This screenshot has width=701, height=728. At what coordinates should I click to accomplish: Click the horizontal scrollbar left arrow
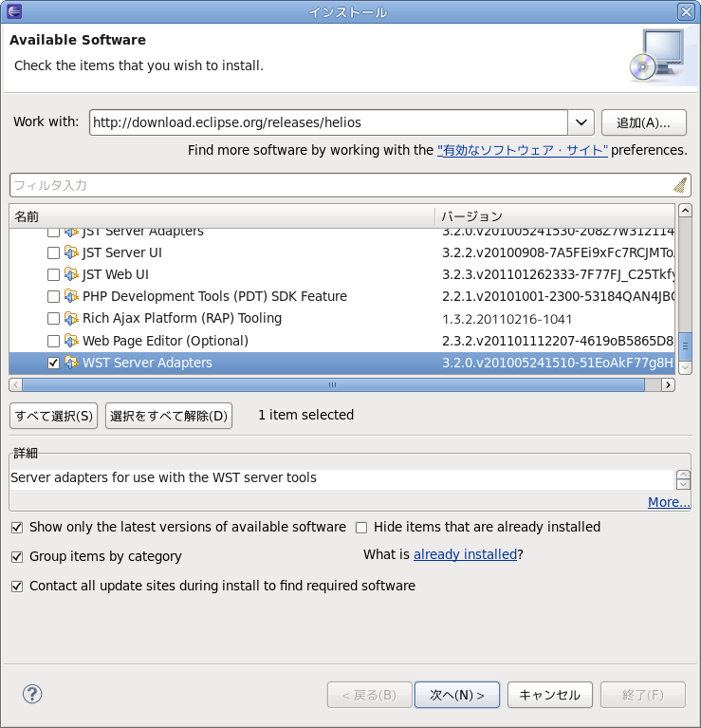click(16, 385)
